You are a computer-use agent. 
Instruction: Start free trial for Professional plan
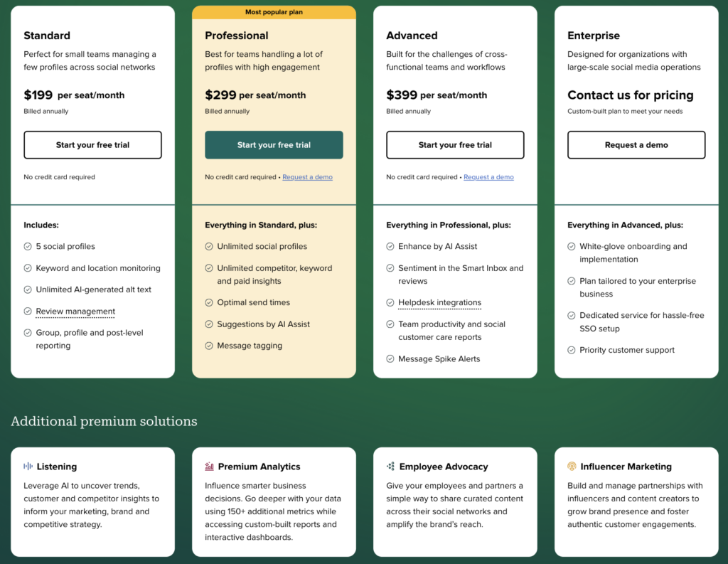pos(274,145)
